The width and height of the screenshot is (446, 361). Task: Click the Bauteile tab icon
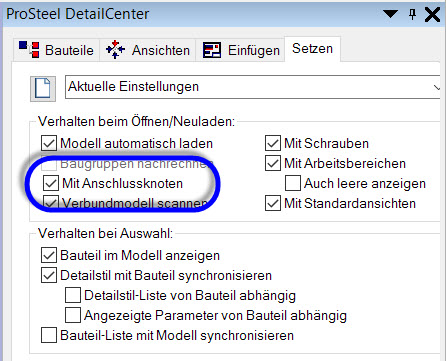click(x=29, y=49)
